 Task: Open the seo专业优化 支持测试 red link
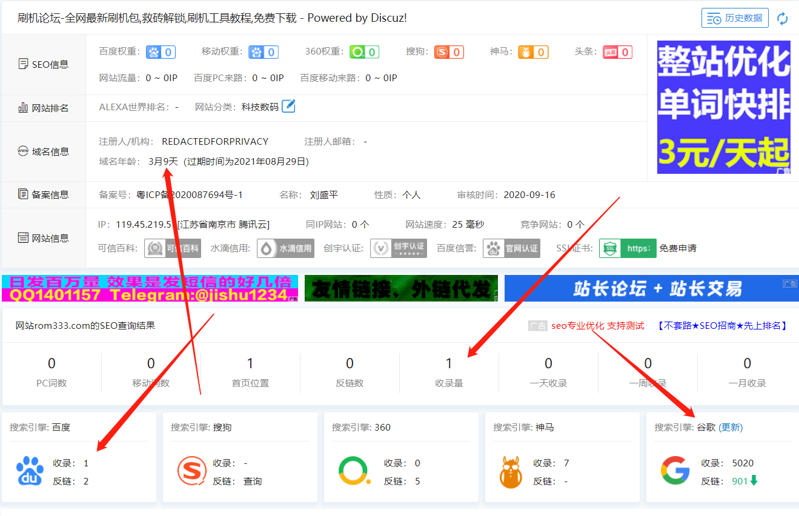pyautogui.click(x=597, y=325)
